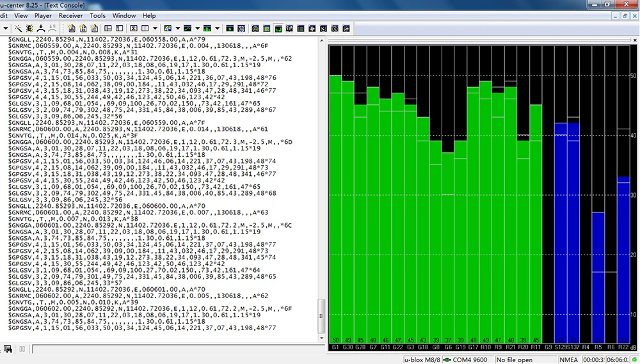Expand the Messages view dropdown arrow

click(155, 29)
